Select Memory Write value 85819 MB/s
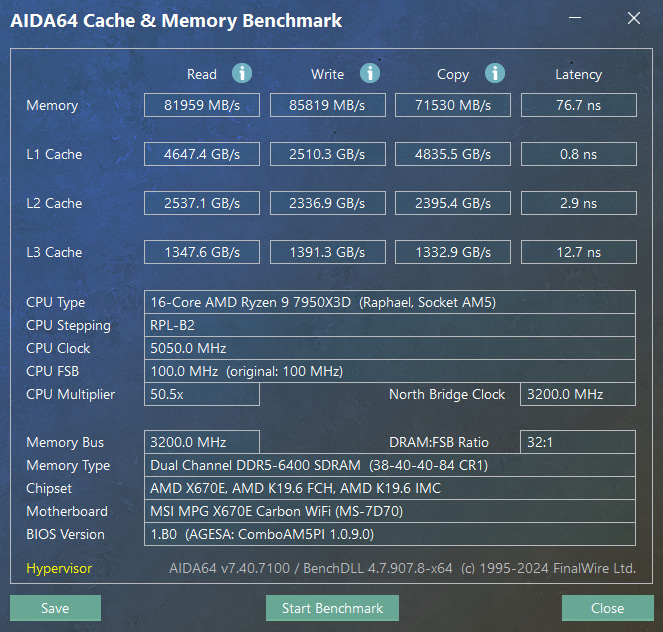The height and width of the screenshot is (632, 663). point(328,105)
